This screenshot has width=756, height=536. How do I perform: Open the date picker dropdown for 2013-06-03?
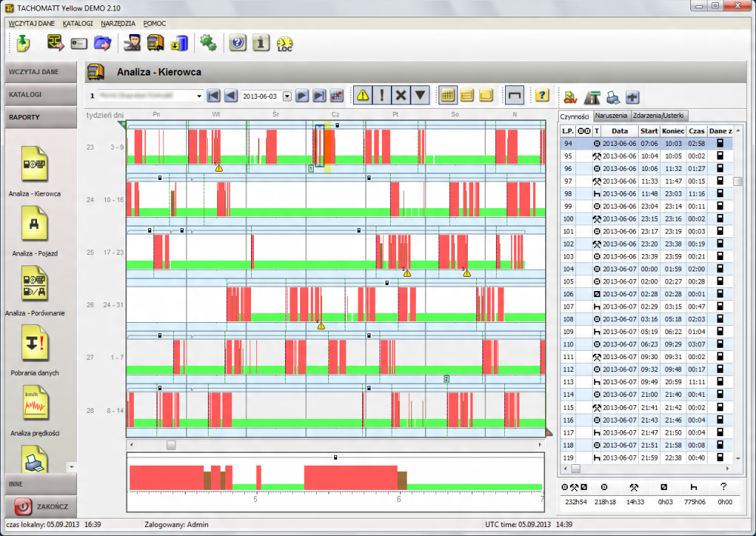click(287, 96)
